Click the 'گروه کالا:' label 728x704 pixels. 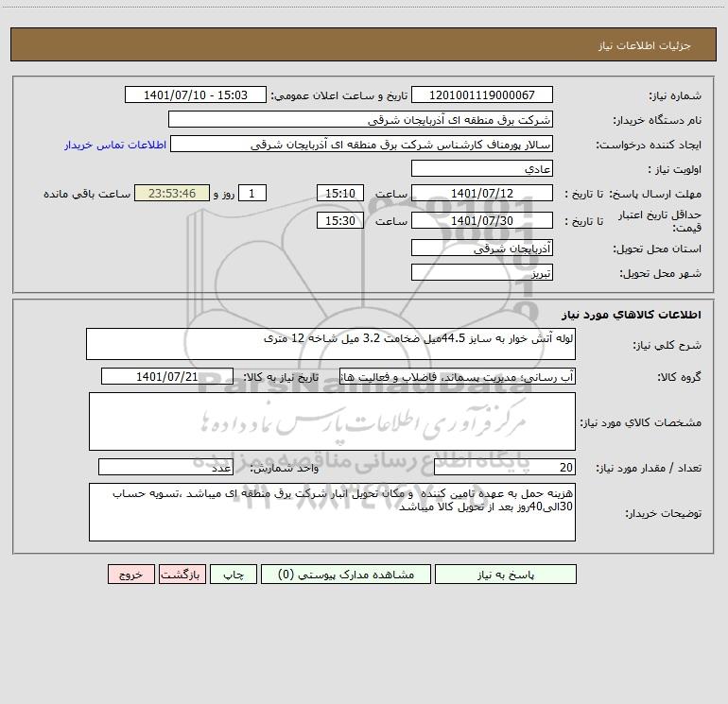pos(680,377)
